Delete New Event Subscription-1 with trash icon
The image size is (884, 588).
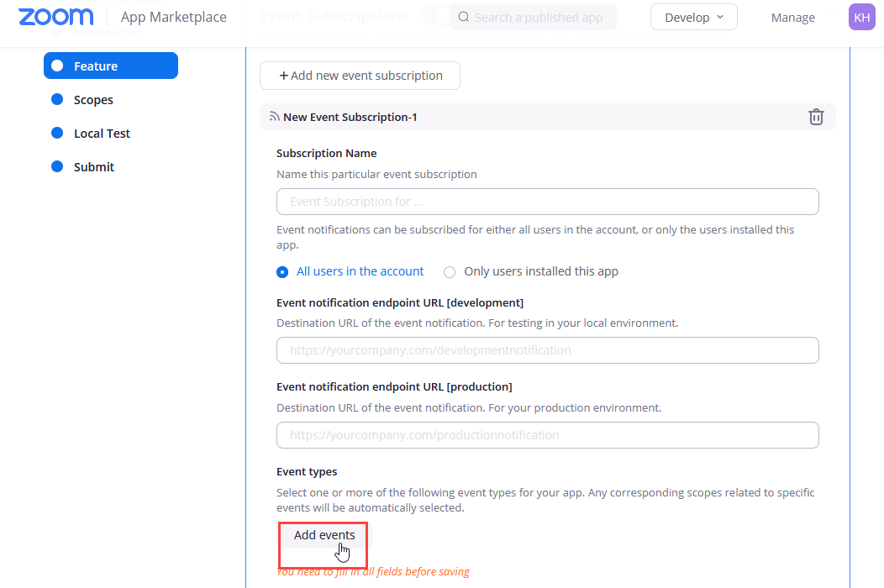point(816,117)
